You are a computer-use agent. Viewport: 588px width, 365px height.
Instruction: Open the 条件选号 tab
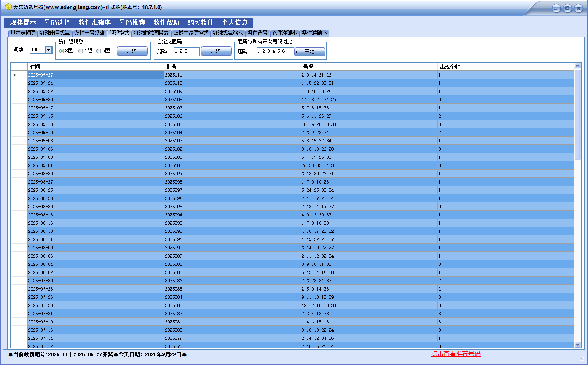click(257, 33)
